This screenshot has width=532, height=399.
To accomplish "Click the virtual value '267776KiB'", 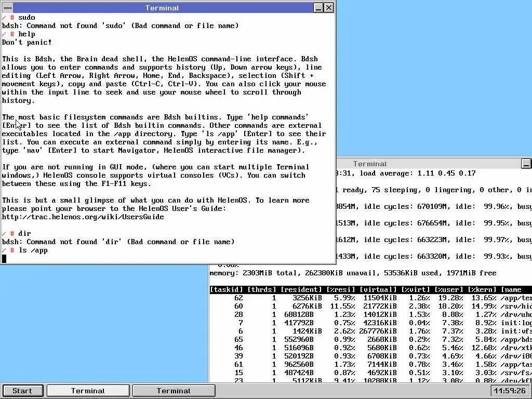I will [378, 331].
